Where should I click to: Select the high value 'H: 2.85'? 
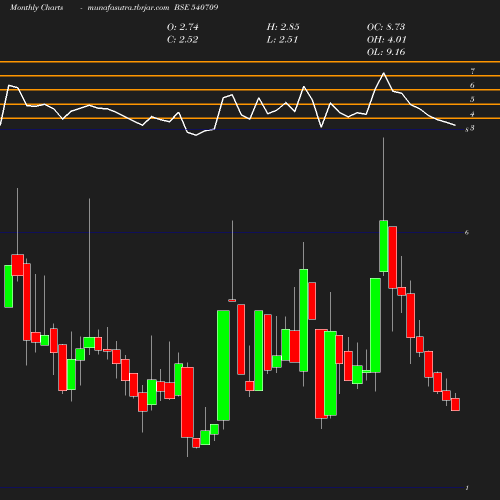pos(283,27)
